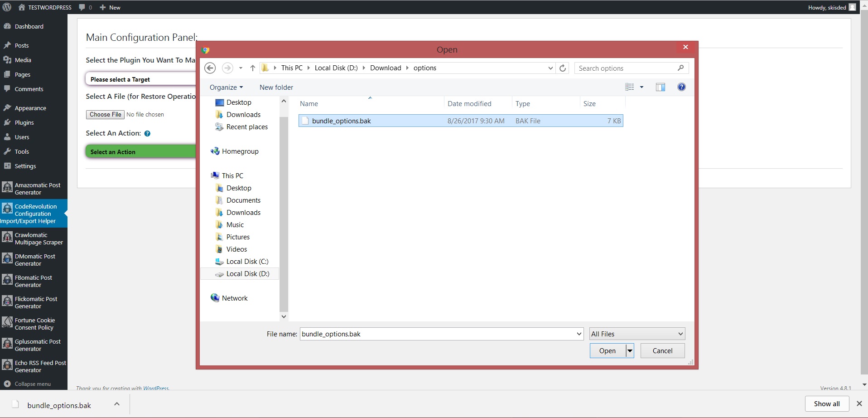Expand the Open button split arrow
Viewport: 868px width, 418px height.
(630, 351)
